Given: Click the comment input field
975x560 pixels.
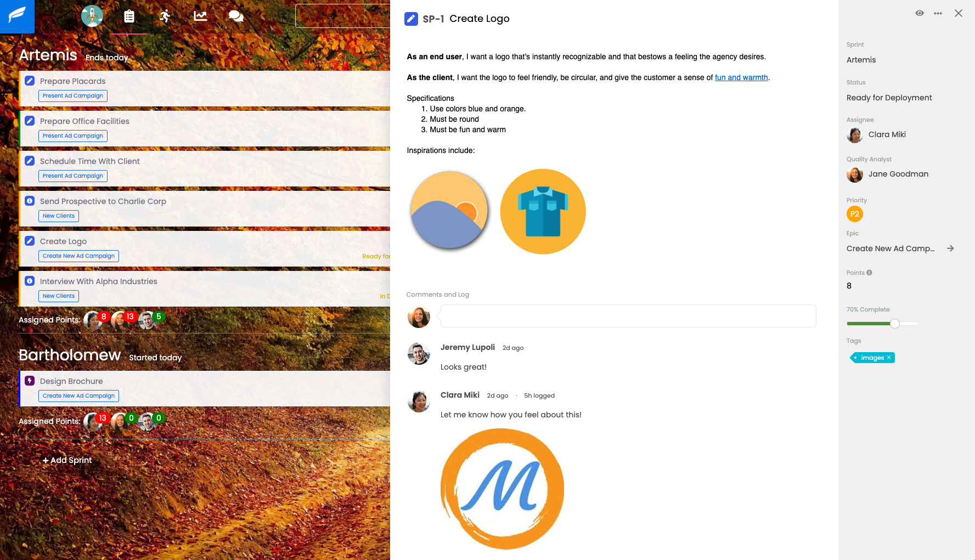Looking at the screenshot, I should [628, 316].
